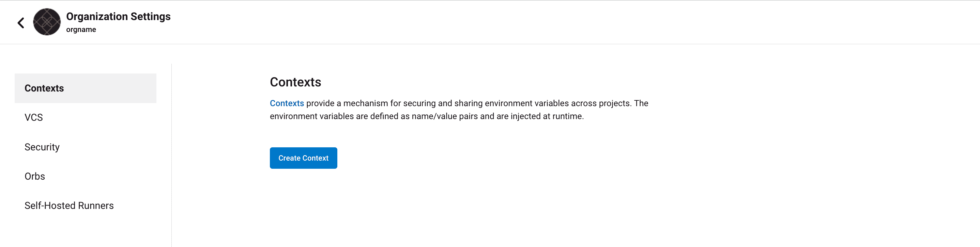
Task: Click the Create Context button
Action: 303,158
